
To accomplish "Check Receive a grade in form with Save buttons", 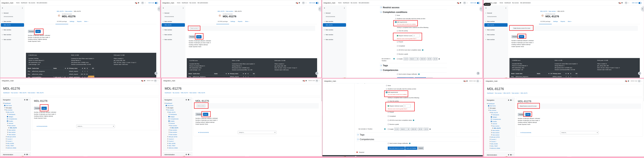I will point(388,124).
